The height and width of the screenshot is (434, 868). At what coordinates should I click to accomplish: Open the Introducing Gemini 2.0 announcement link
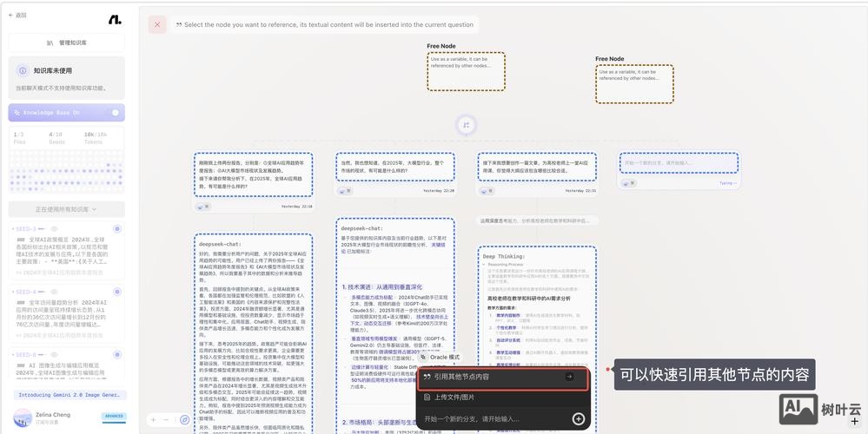tap(67, 395)
